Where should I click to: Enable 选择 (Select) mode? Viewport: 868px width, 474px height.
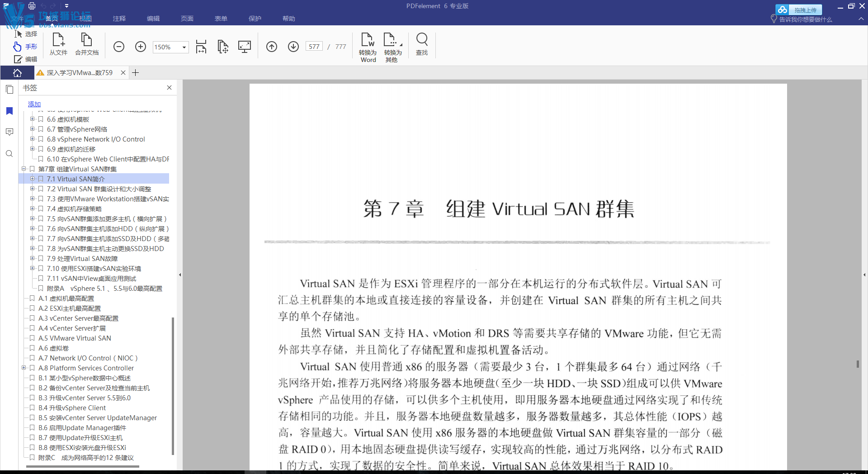[x=26, y=33]
